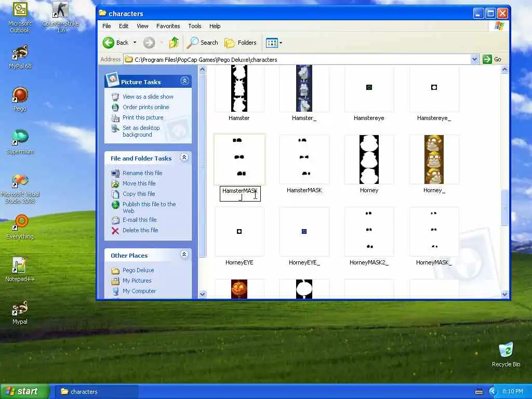
Task: Go up one folder level
Action: point(174,43)
